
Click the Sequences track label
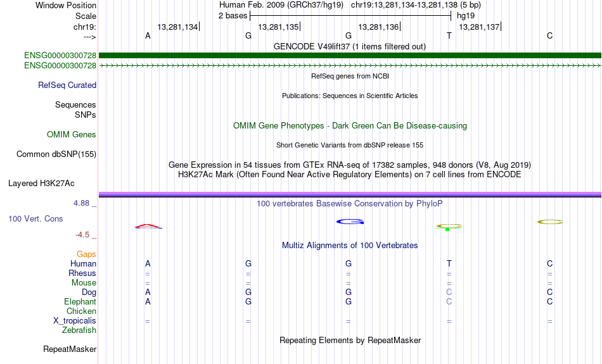[75, 104]
